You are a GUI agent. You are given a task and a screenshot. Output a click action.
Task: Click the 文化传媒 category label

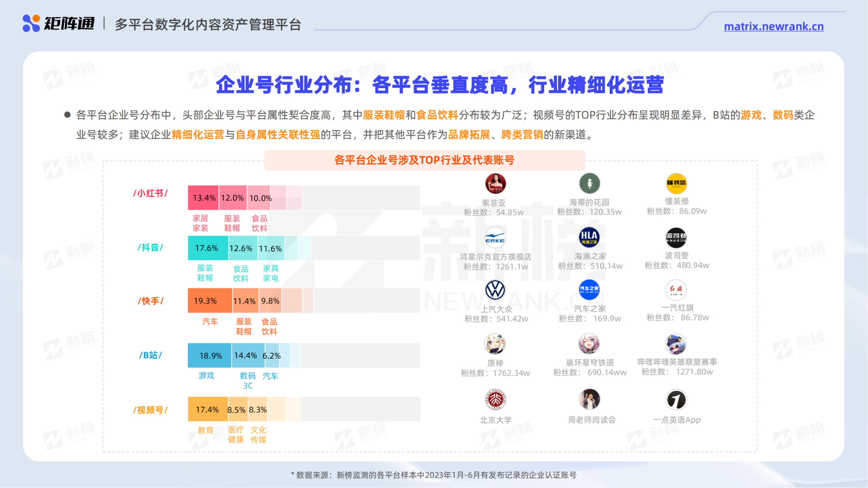tap(259, 435)
